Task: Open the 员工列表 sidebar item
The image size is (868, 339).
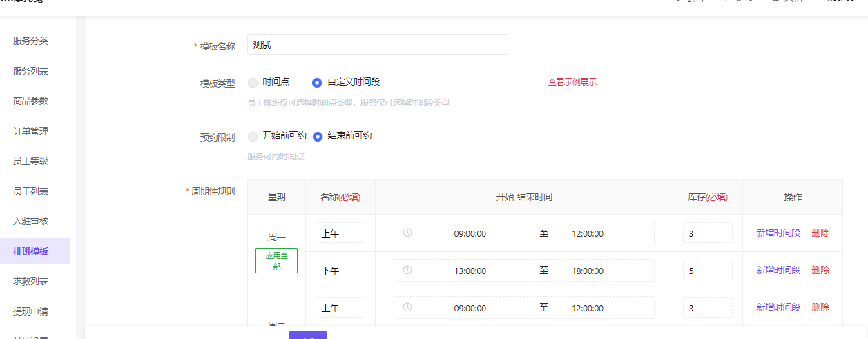Action: point(31,191)
